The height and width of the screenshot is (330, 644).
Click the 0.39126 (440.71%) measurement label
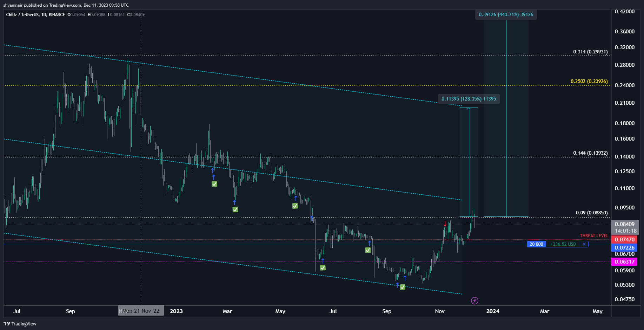click(x=506, y=14)
